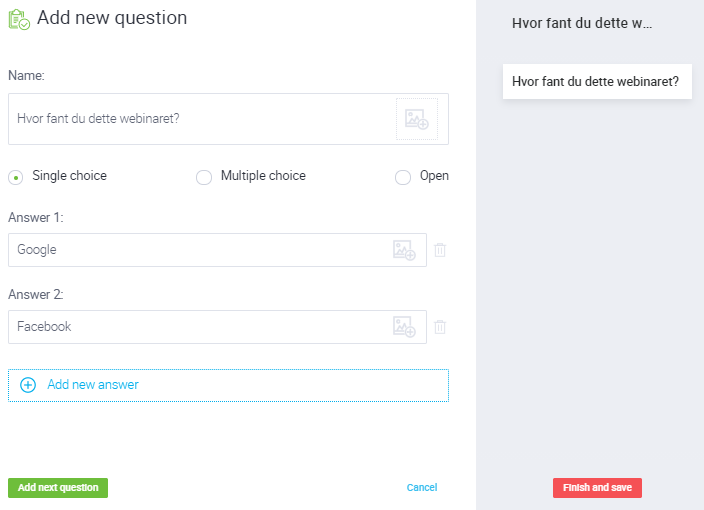The image size is (704, 510).
Task: Click the Add new question heading
Action: coord(112,18)
